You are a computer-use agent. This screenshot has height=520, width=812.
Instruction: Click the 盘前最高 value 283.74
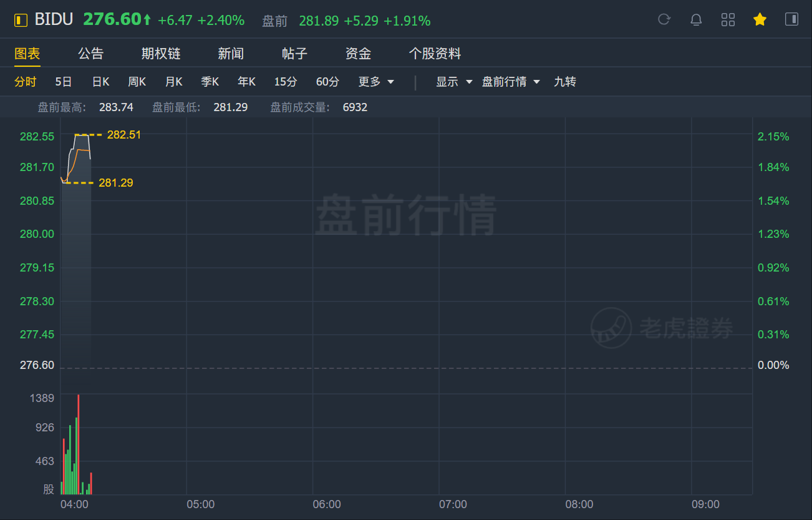[x=117, y=107]
